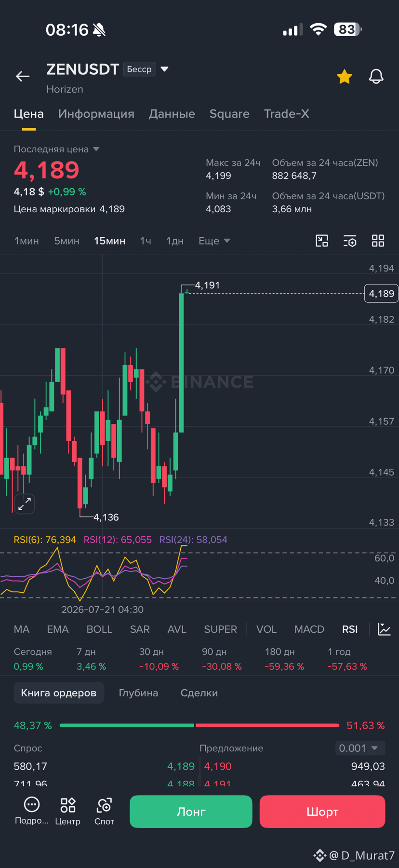This screenshot has width=399, height=868.
Task: Open Спот trading icon
Action: click(x=104, y=811)
